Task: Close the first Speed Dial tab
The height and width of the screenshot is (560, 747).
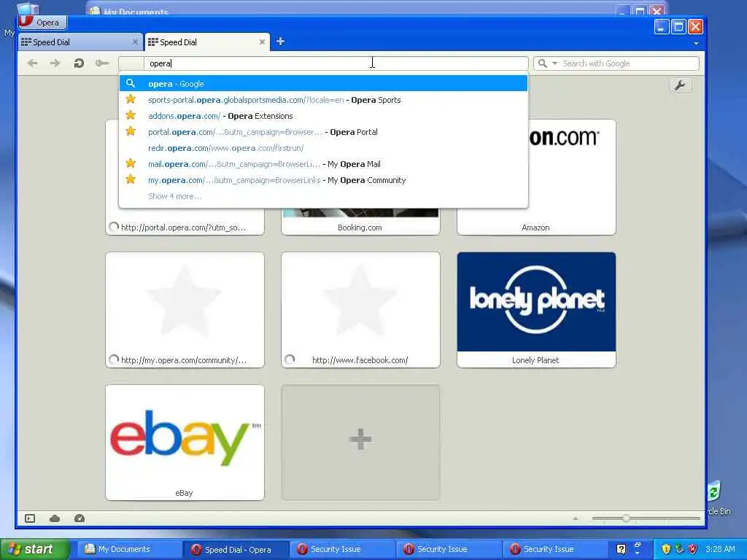Action: pyautogui.click(x=135, y=42)
